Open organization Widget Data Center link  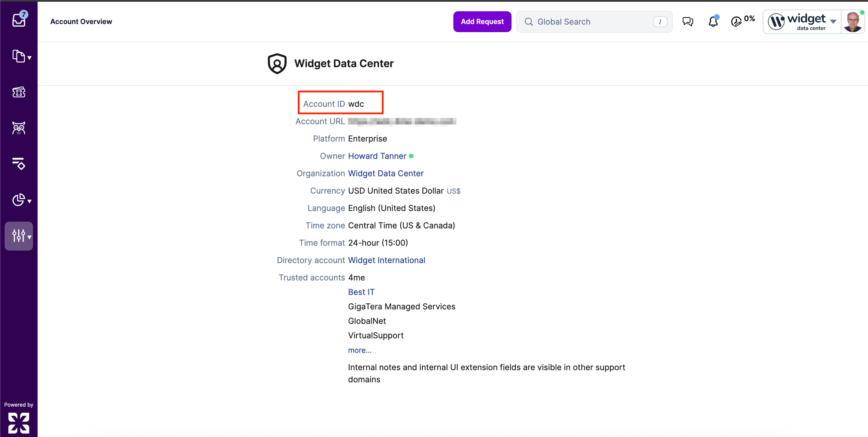pyautogui.click(x=386, y=173)
